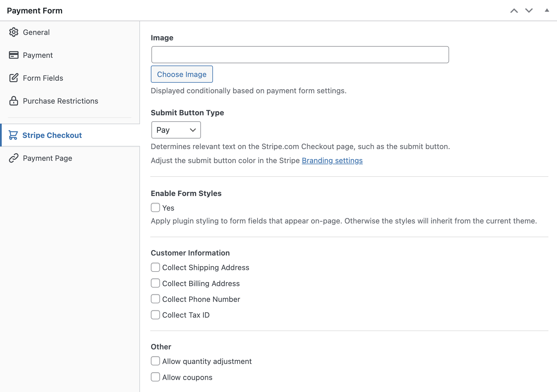Click the Choose Image button

[x=181, y=74]
